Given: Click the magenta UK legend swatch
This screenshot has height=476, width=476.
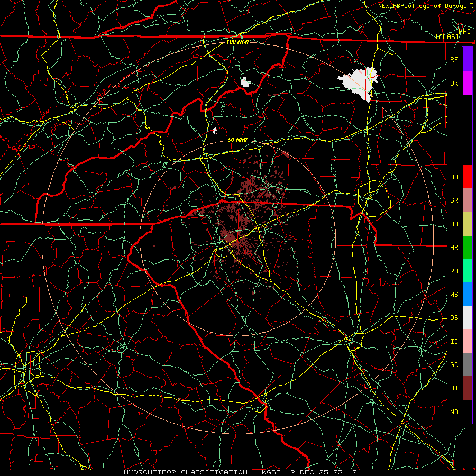Looking at the screenshot, I should point(467,83).
